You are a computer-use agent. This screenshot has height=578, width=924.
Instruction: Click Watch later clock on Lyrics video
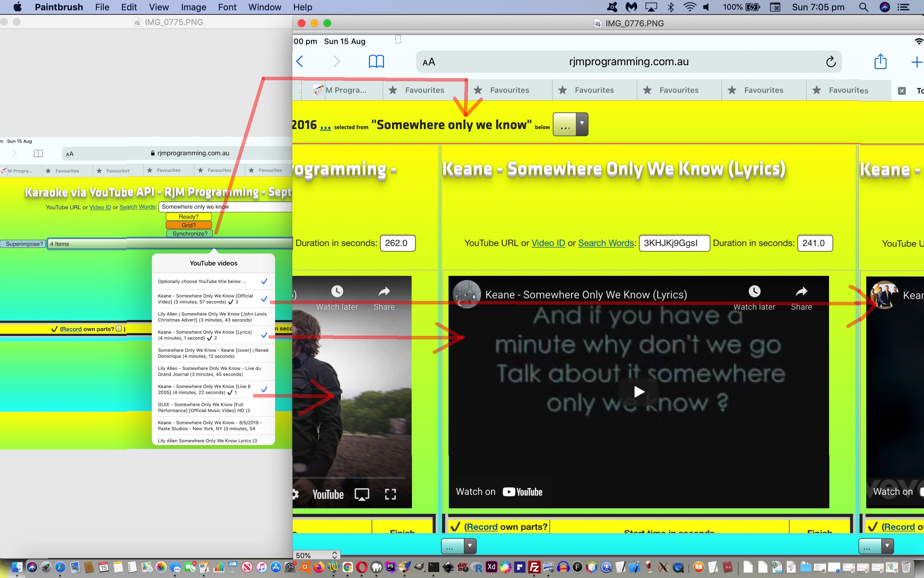point(754,292)
